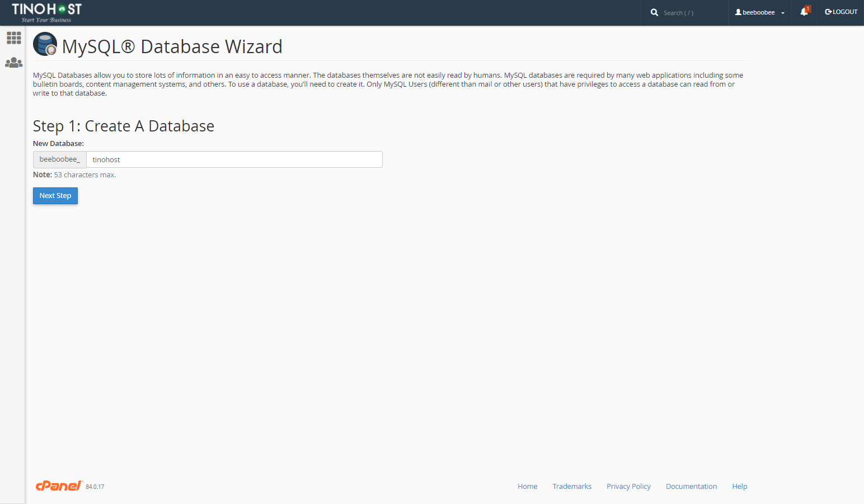Screen dimensions: 864x504
Task: Expand the beeboobee user dropdown
Action: pos(759,12)
